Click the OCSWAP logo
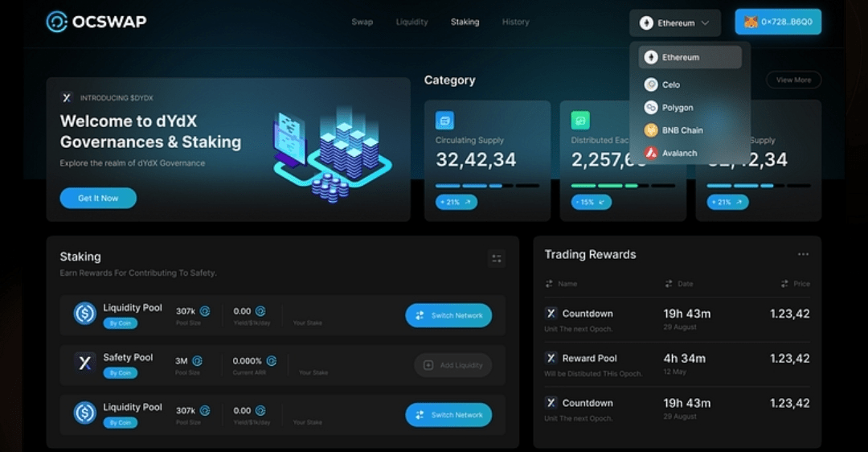The width and height of the screenshot is (868, 452). tap(96, 22)
